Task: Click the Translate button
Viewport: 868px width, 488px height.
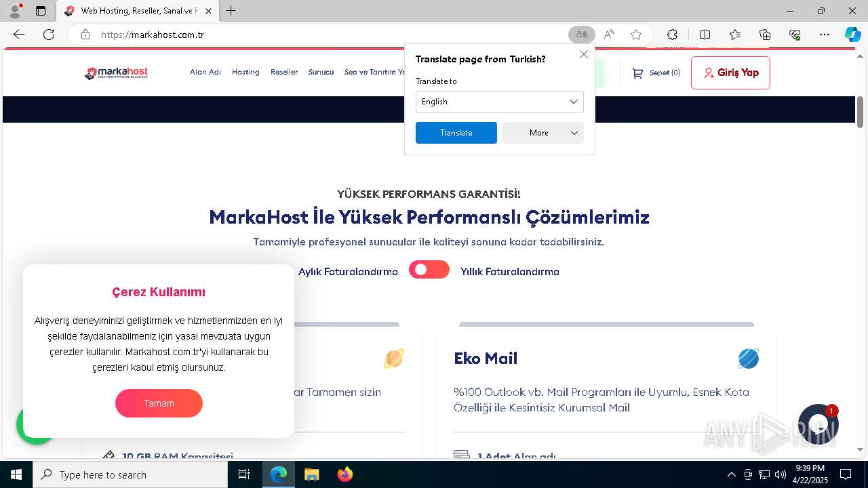Action: click(456, 133)
